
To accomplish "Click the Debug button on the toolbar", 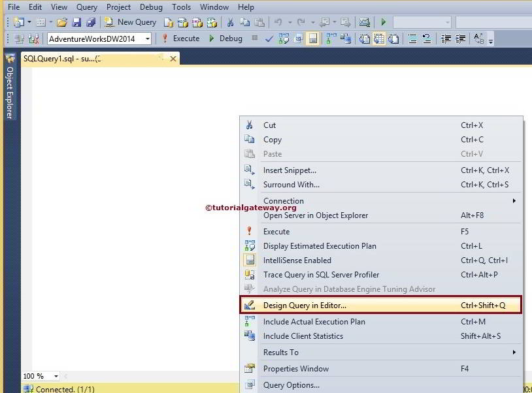I will click(x=227, y=38).
